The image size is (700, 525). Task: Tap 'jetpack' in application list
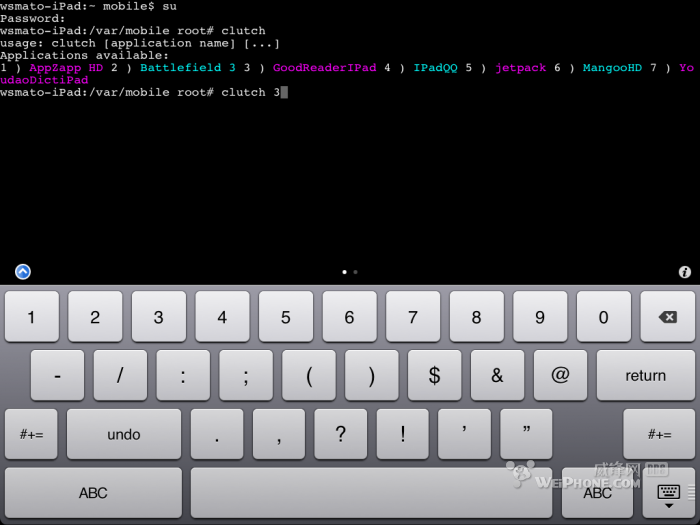pos(521,68)
